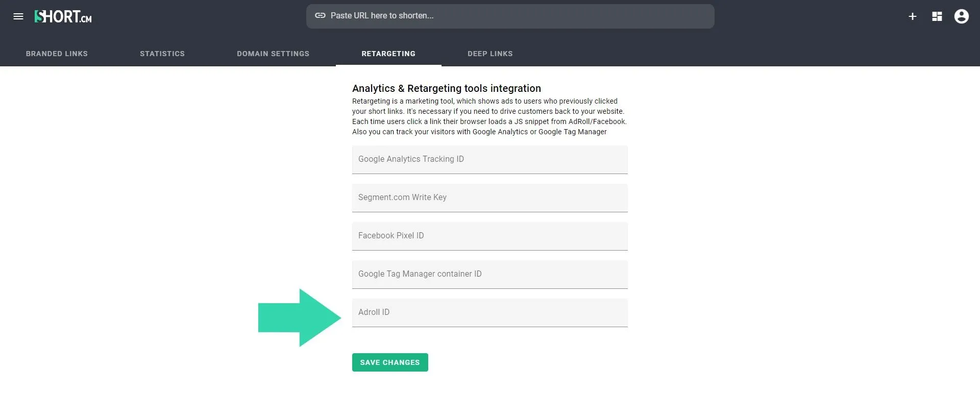Viewport: 980px width, 393px height.
Task: Switch to the Deep Links tab
Action: coord(490,54)
